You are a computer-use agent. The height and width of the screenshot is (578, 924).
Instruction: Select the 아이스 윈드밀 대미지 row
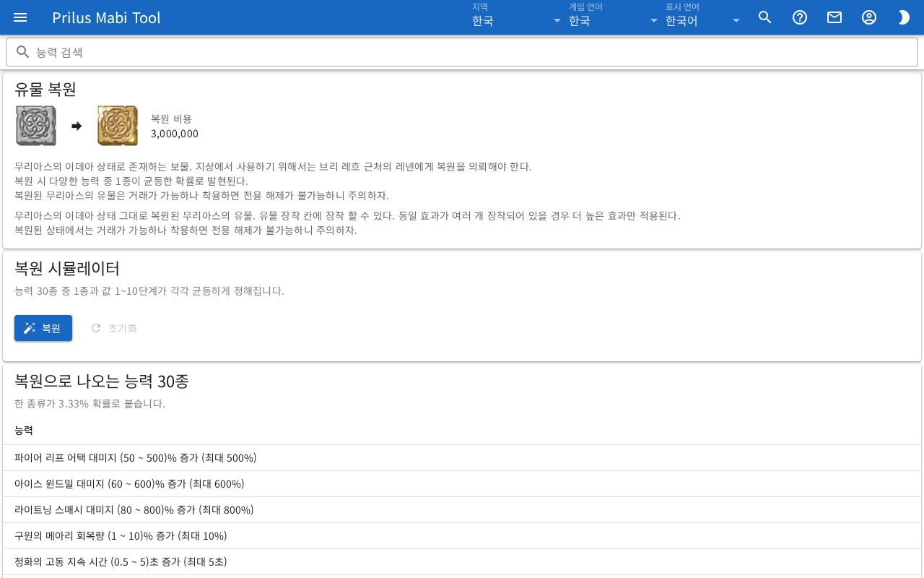(462, 484)
